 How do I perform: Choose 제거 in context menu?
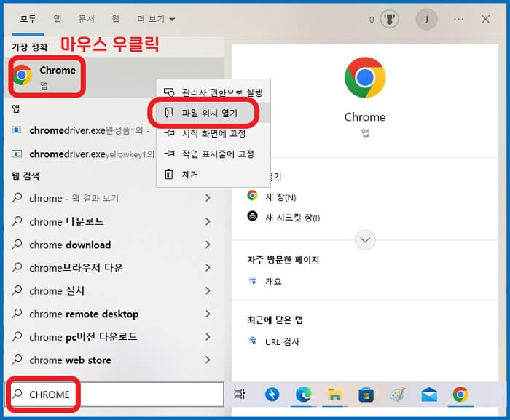[x=213, y=175]
